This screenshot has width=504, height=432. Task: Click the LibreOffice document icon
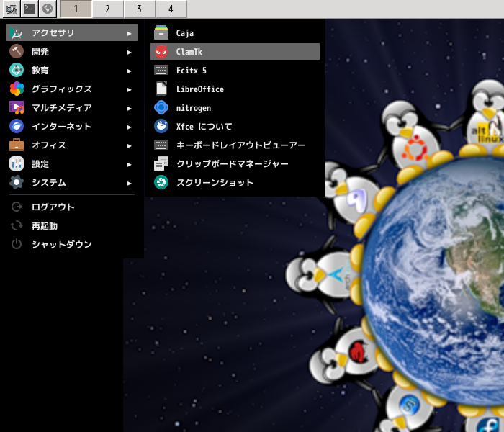(x=161, y=89)
